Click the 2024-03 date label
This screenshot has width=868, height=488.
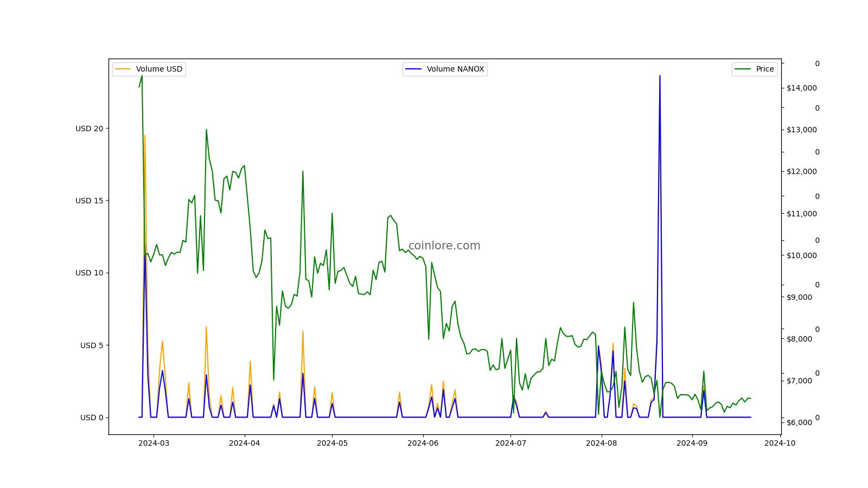[x=154, y=443]
